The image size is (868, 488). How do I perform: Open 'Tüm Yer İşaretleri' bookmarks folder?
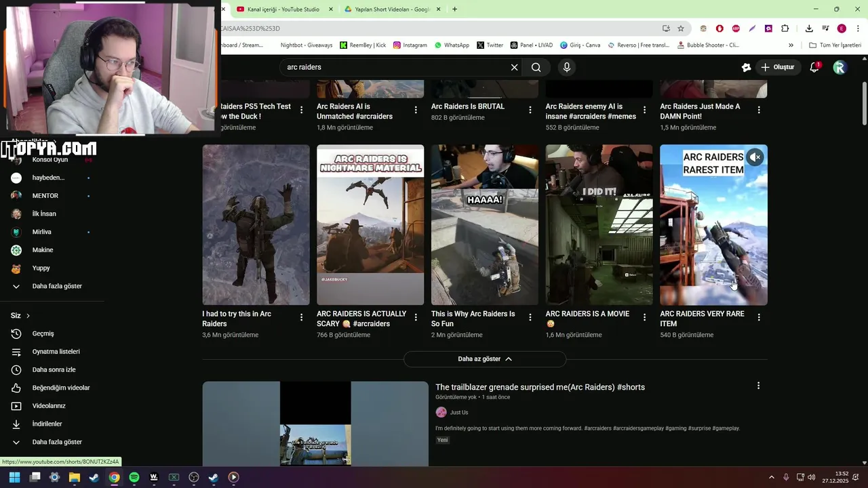pos(835,45)
